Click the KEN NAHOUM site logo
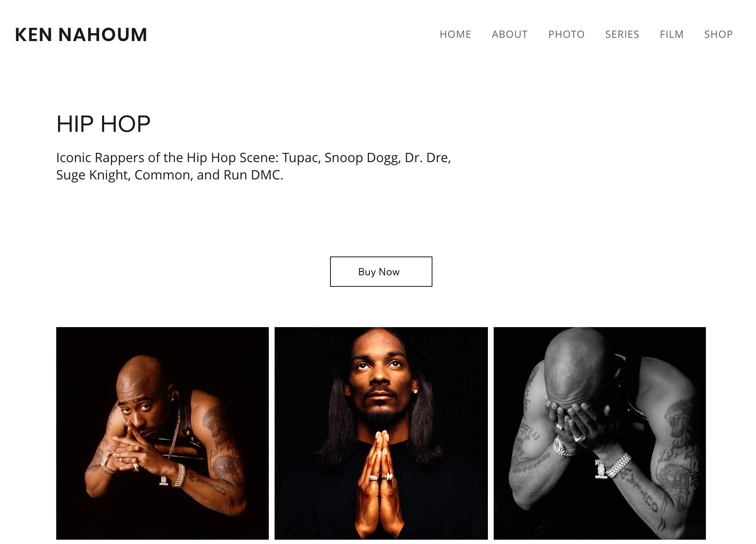 click(x=81, y=35)
